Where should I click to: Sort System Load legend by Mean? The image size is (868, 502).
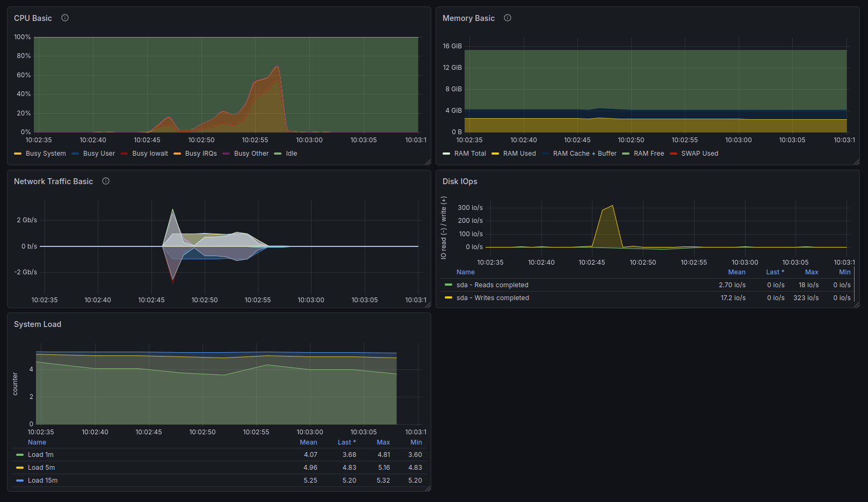308,442
